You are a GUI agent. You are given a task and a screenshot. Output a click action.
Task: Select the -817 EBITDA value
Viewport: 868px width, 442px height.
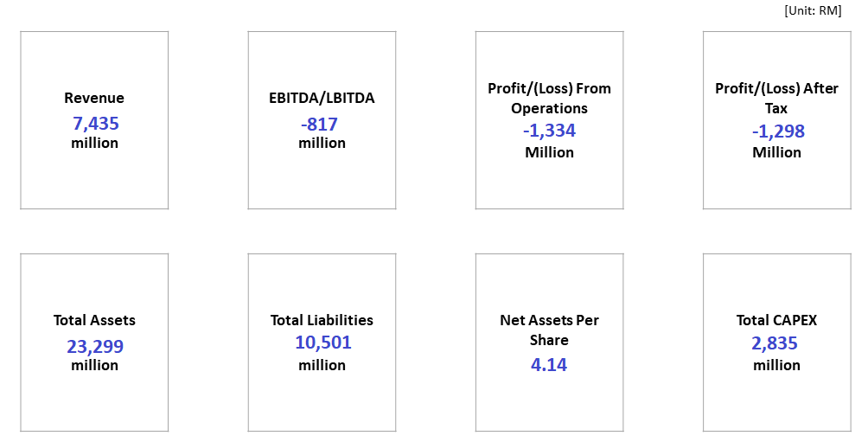[319, 124]
